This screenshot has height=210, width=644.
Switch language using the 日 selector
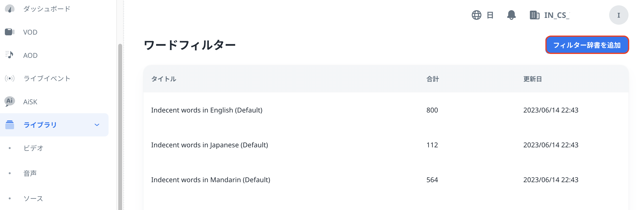pyautogui.click(x=490, y=15)
